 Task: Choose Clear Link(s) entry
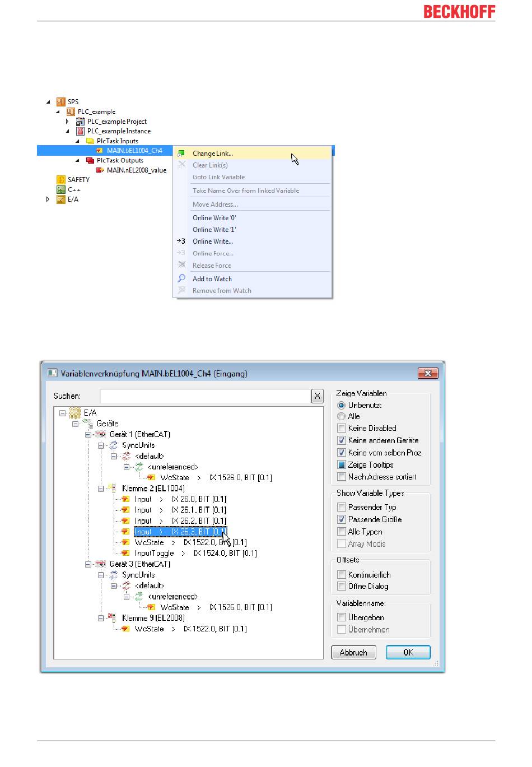pyautogui.click(x=253, y=165)
